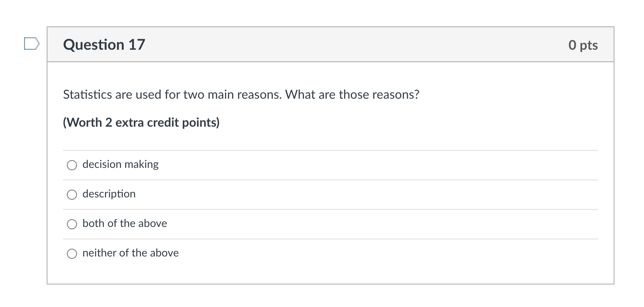
Task: Click the 'Worth 2 extra credit points' text
Action: [141, 122]
